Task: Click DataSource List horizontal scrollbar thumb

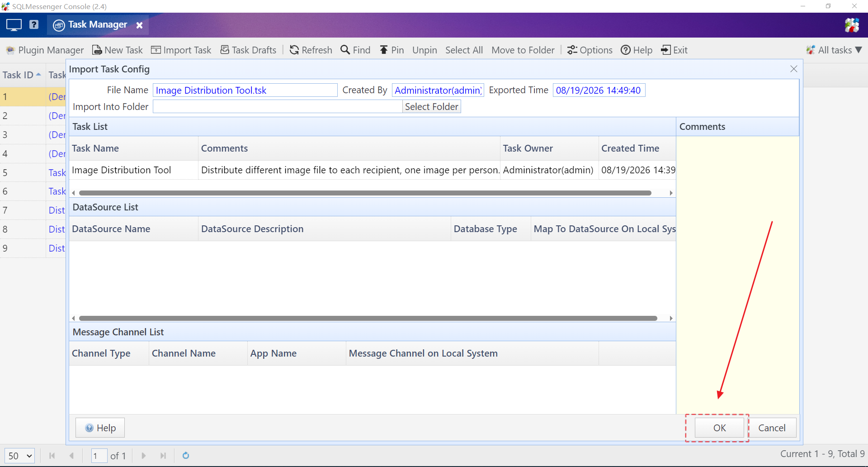Action: tap(368, 319)
